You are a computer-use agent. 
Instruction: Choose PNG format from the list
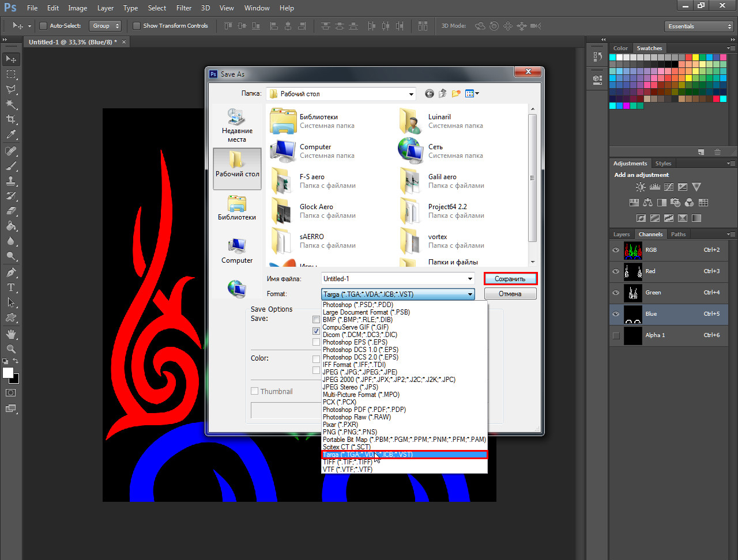click(x=350, y=432)
